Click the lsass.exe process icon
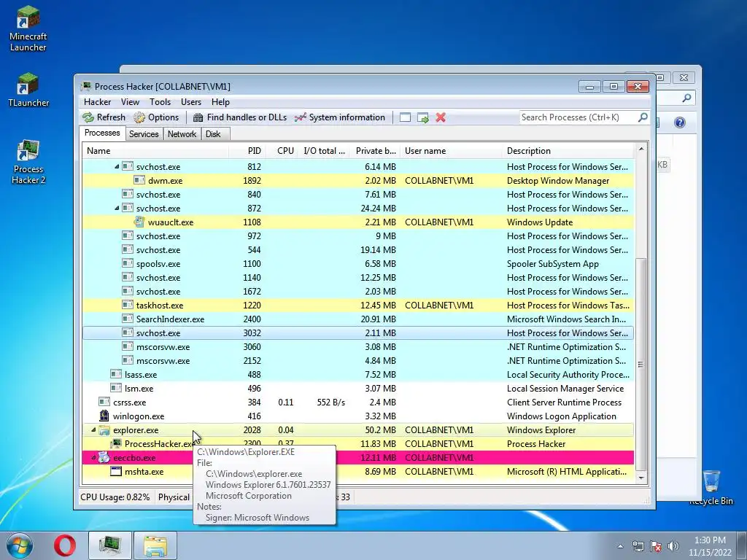The width and height of the screenshot is (747, 560). pos(116,374)
